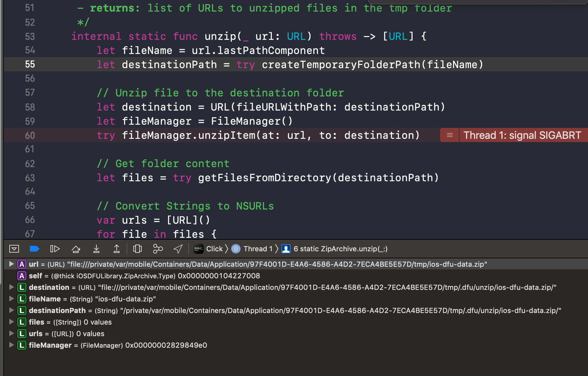The height and width of the screenshot is (376, 588).
Task: Step out of the current function
Action: coord(116,248)
